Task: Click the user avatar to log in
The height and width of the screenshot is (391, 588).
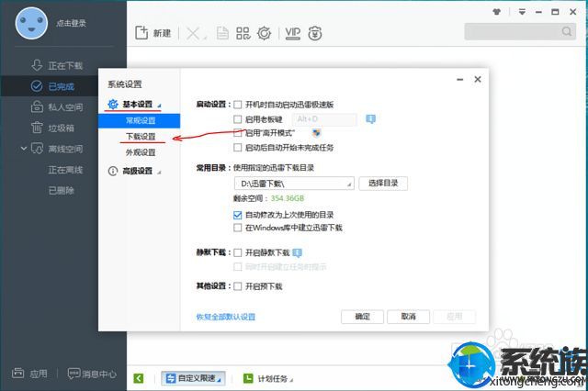Action: click(x=31, y=23)
